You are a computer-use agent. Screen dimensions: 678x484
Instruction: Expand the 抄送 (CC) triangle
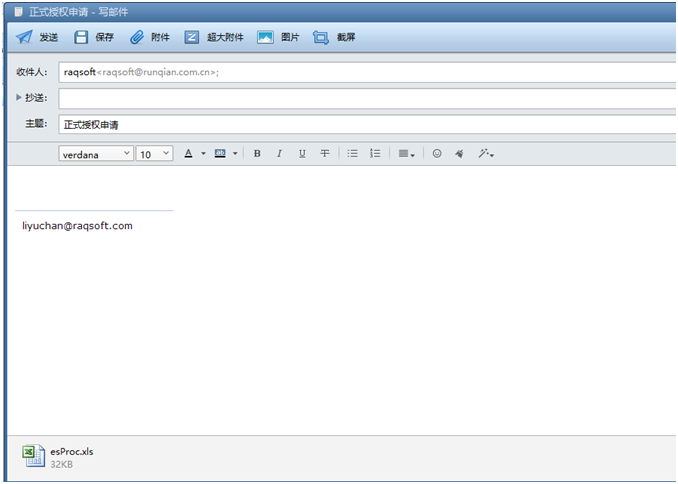pyautogui.click(x=19, y=97)
